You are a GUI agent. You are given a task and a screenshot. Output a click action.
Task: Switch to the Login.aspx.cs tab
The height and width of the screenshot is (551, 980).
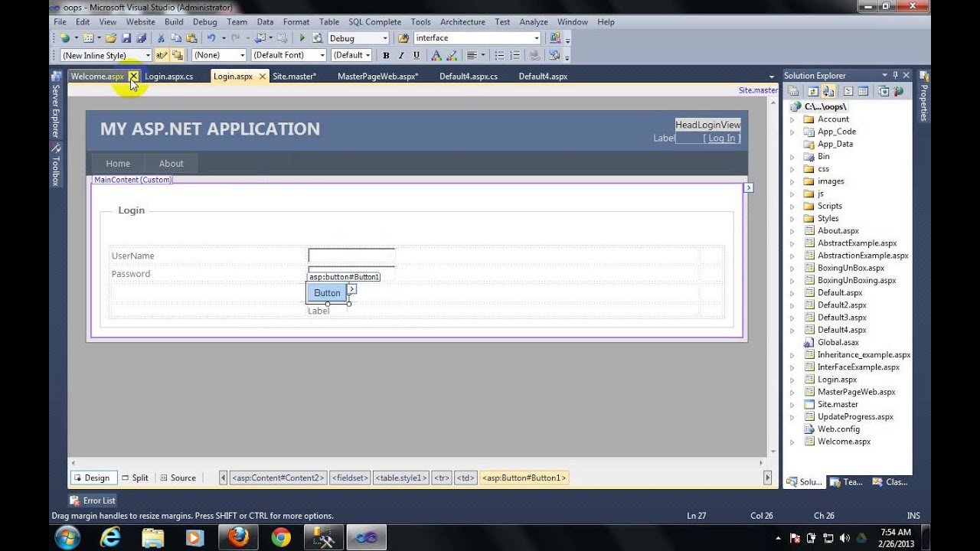click(168, 77)
